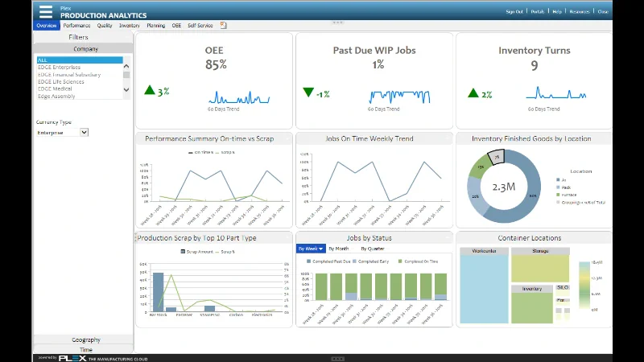Click Completed Past Due legend swatch
Image resolution: width=644 pixels, height=362 pixels.
point(309,261)
